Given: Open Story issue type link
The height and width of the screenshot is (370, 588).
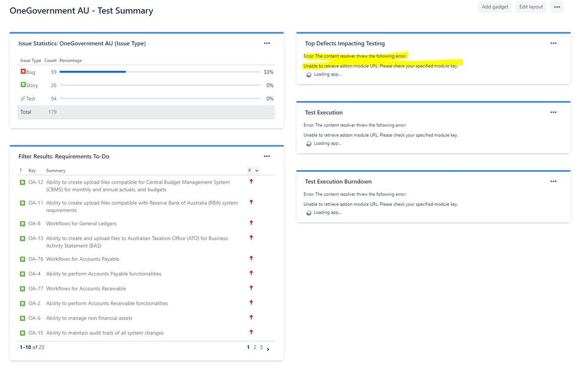Looking at the screenshot, I should (32, 85).
